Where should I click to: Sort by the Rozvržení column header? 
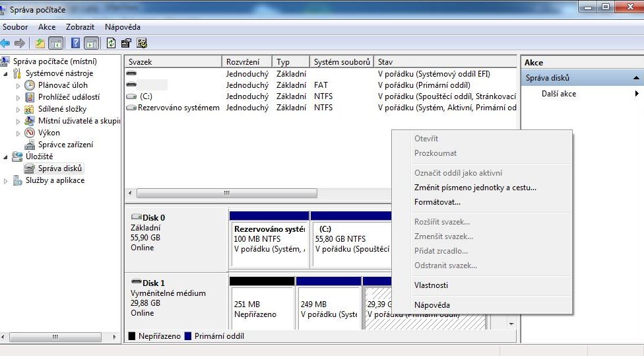click(x=247, y=61)
